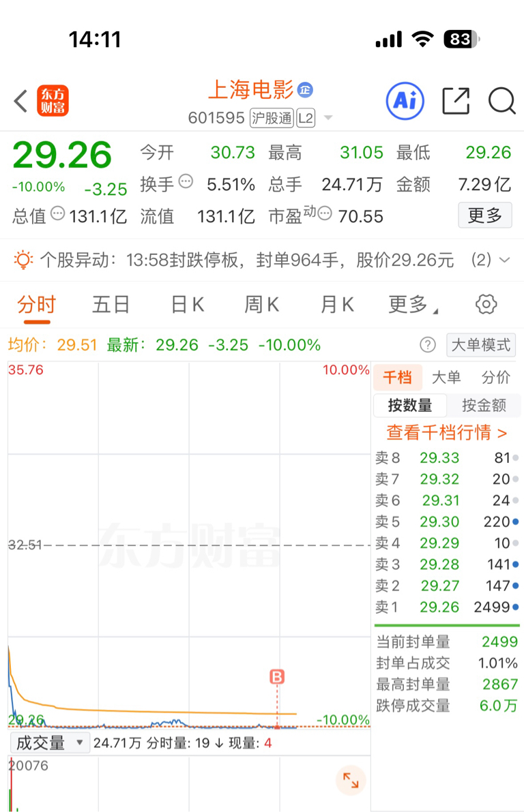Tap the 封单占成交 1.01% row
The height and width of the screenshot is (812, 524).
click(x=447, y=663)
